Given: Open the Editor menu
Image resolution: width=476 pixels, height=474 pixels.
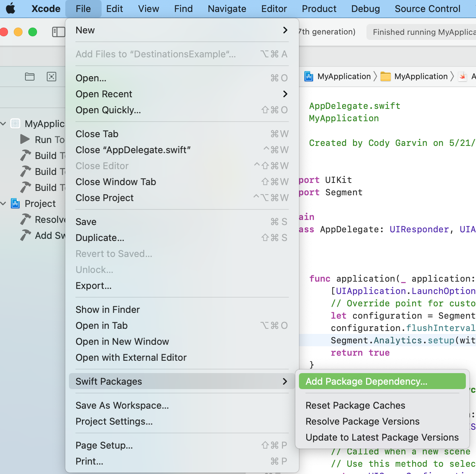Looking at the screenshot, I should tap(274, 9).
